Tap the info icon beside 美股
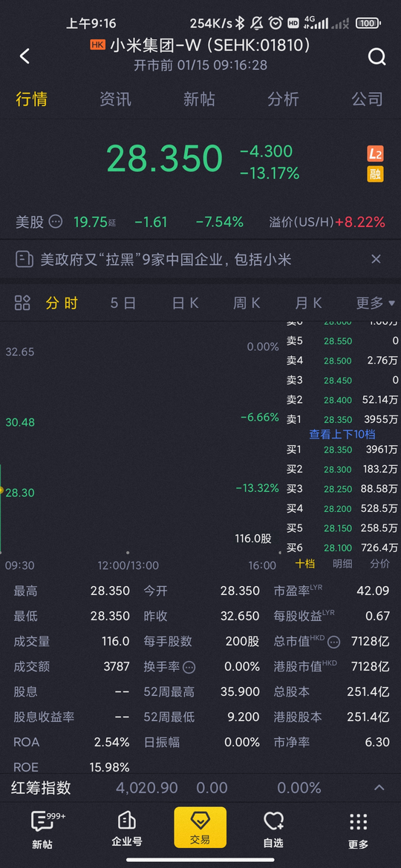 (56, 222)
